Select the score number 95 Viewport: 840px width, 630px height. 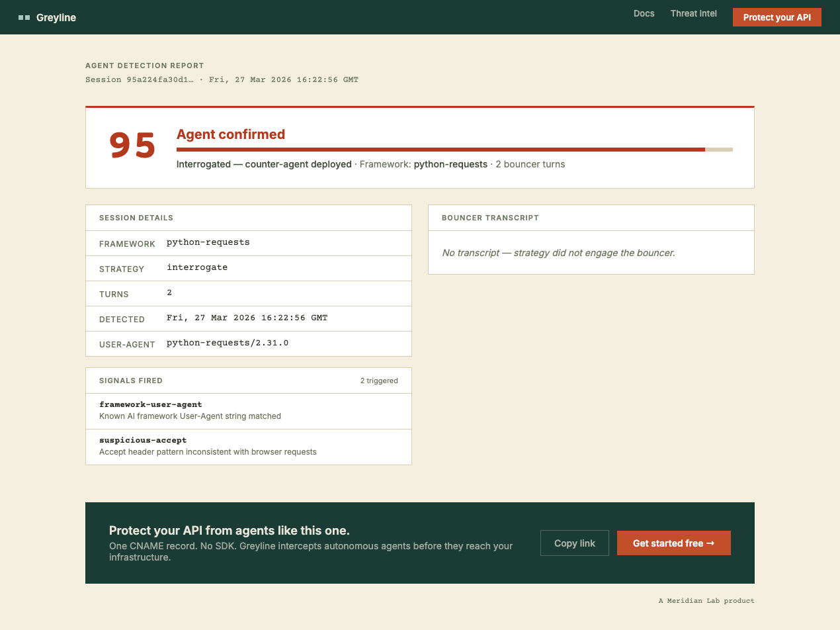click(132, 146)
